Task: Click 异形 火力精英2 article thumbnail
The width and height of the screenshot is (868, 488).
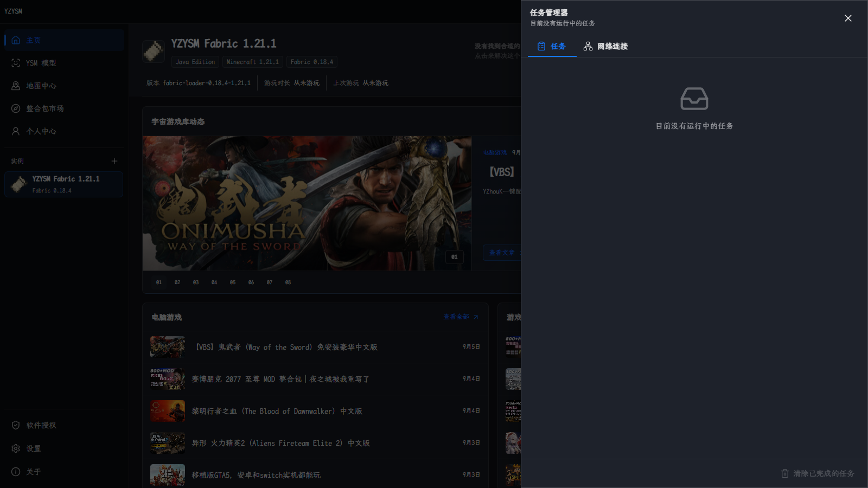Action: tap(168, 443)
